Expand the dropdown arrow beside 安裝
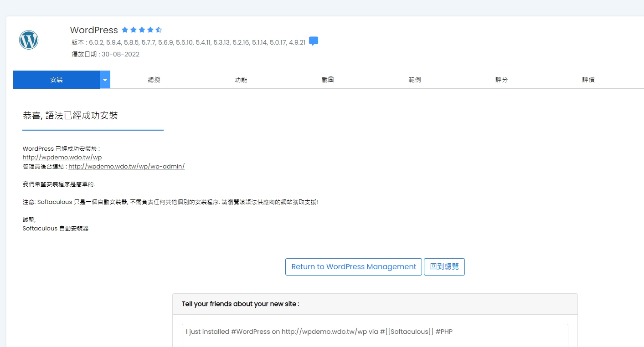The width and height of the screenshot is (644, 347). tap(105, 80)
